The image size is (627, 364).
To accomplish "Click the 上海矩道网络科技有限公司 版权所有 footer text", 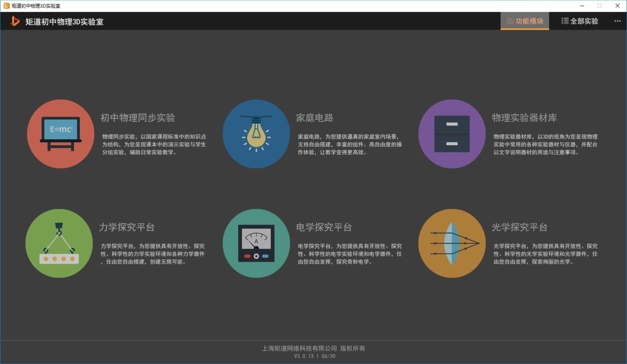I will pyautogui.click(x=313, y=348).
